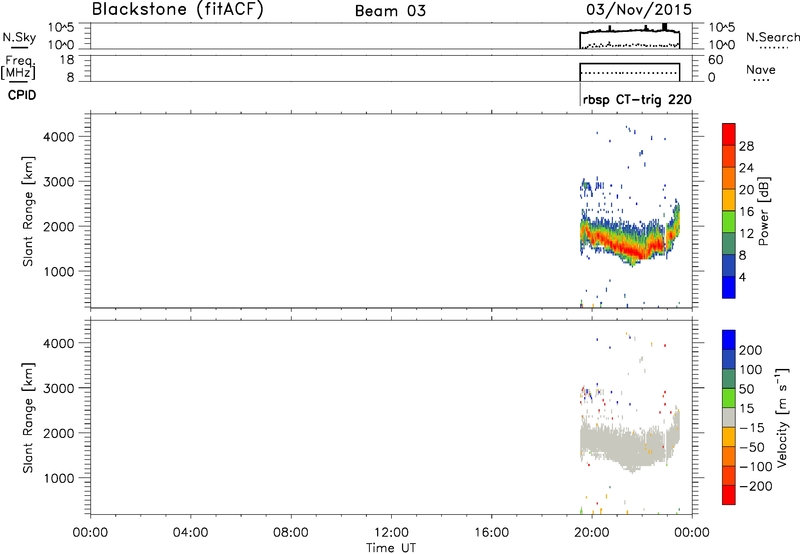The height and width of the screenshot is (554, 800).
Task: Click the 03/Nov/2015 date text
Action: [x=639, y=9]
